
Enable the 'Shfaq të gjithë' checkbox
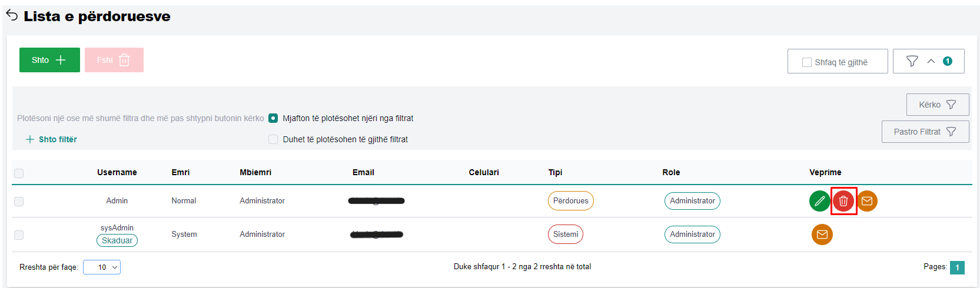pos(807,62)
